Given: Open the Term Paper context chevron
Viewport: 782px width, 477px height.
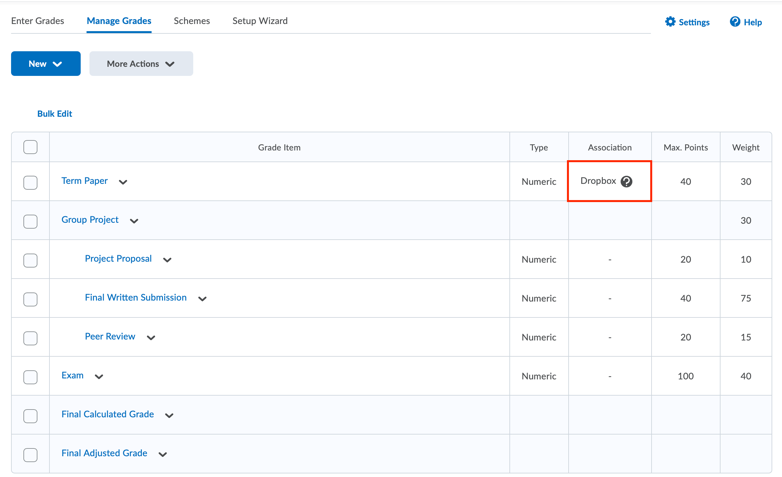Looking at the screenshot, I should coord(123,182).
